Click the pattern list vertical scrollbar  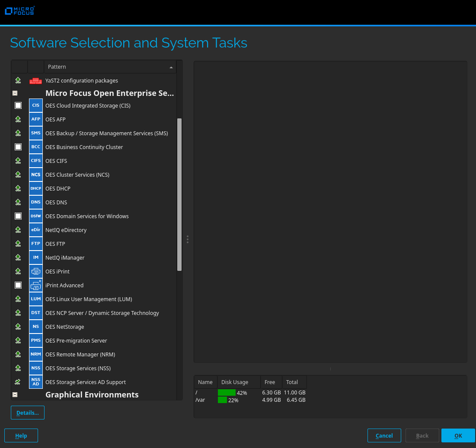pos(179,194)
